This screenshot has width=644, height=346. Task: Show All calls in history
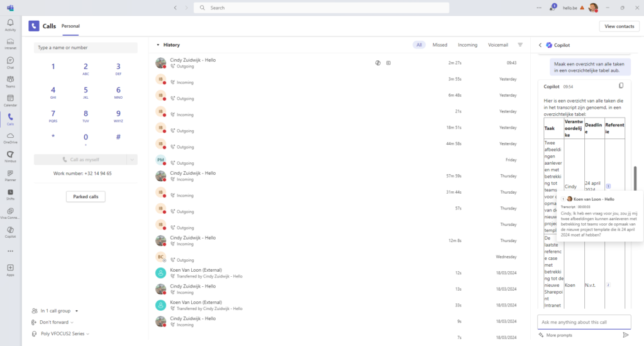click(x=419, y=45)
